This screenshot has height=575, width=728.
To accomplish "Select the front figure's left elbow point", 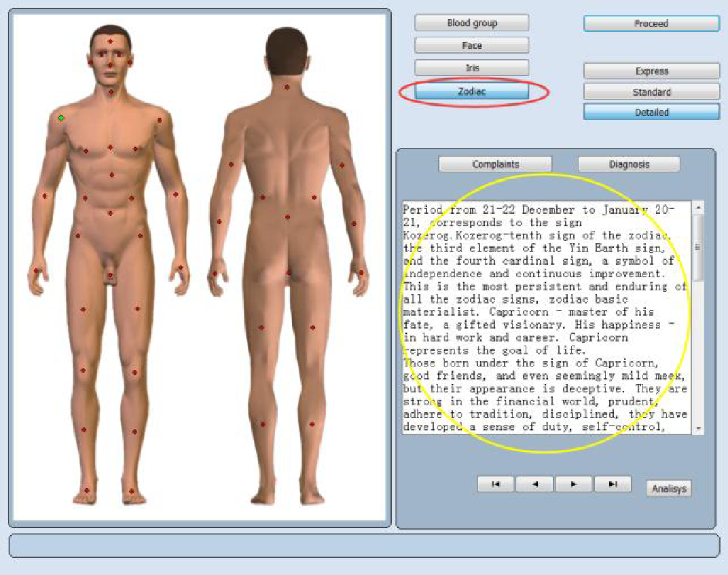I will (x=175, y=194).
